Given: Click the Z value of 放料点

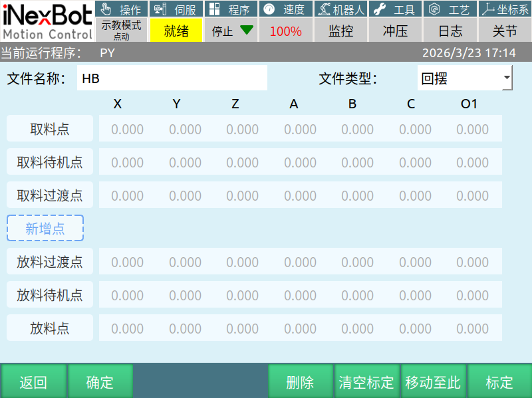Looking at the screenshot, I should coord(243,328).
